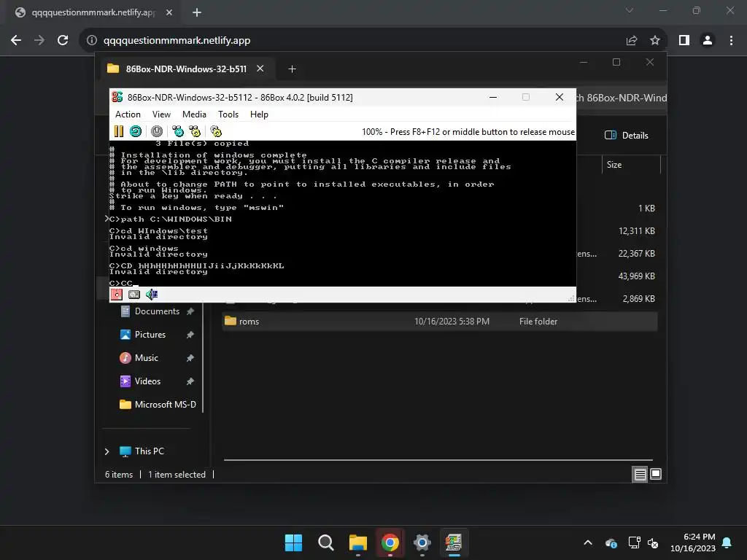Viewport: 747px width, 560px height.
Task: Pause the 86Box emulation
Action: click(119, 131)
